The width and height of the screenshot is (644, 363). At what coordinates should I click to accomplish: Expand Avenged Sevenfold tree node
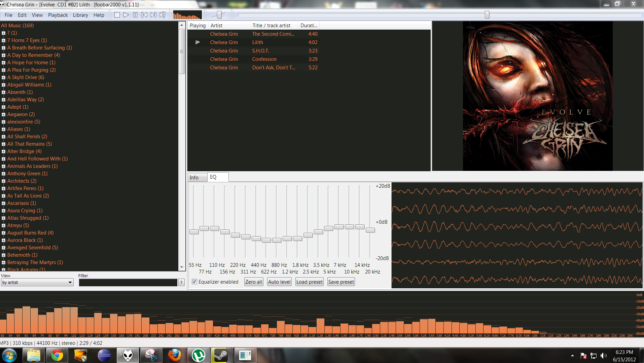tap(3, 248)
